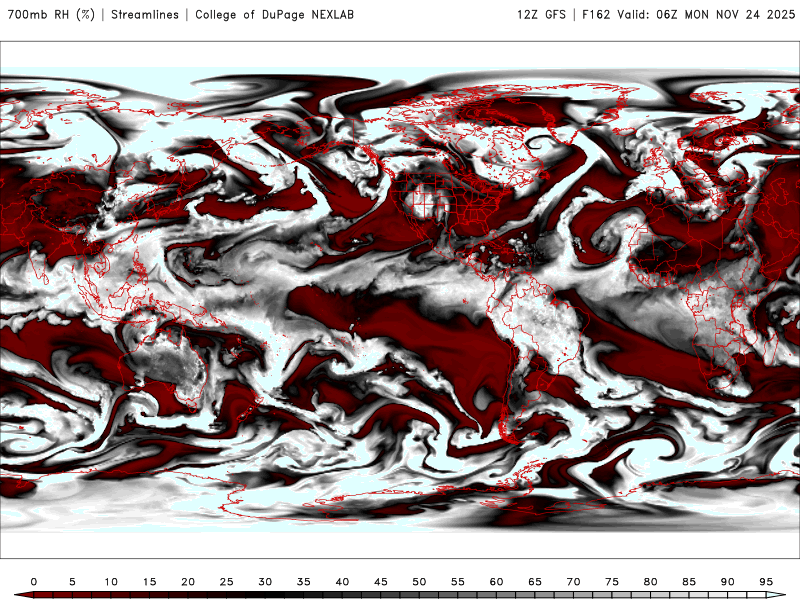Click the 5 label on the color scale
800x600 pixels.
(72, 582)
